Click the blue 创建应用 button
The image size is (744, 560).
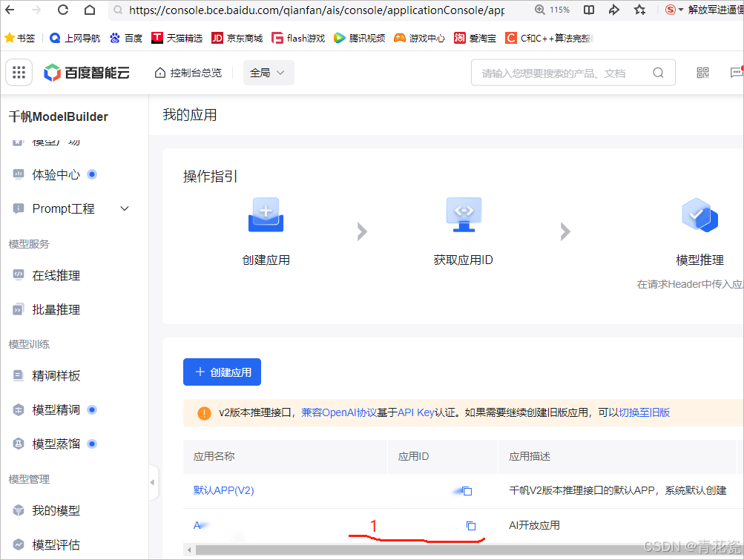222,372
